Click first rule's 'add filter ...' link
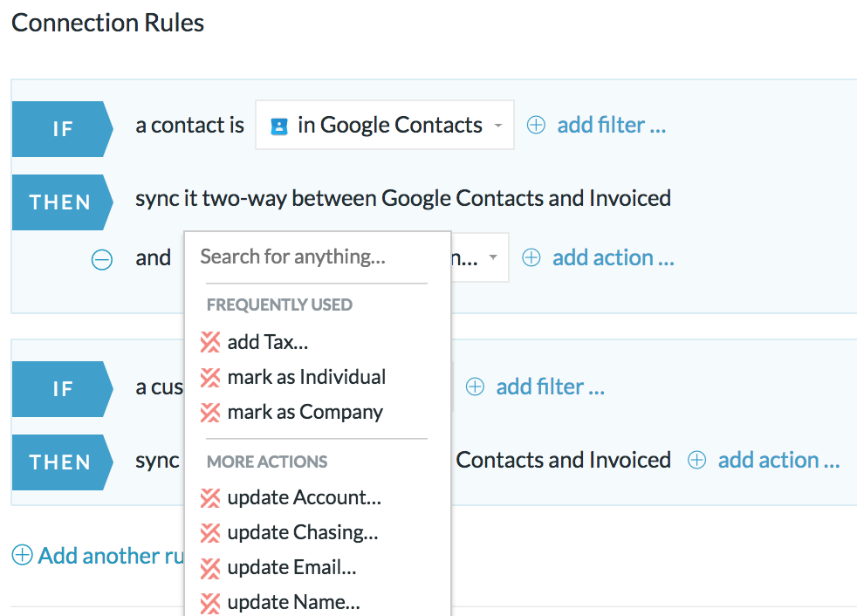The width and height of the screenshot is (857, 616). (611, 125)
